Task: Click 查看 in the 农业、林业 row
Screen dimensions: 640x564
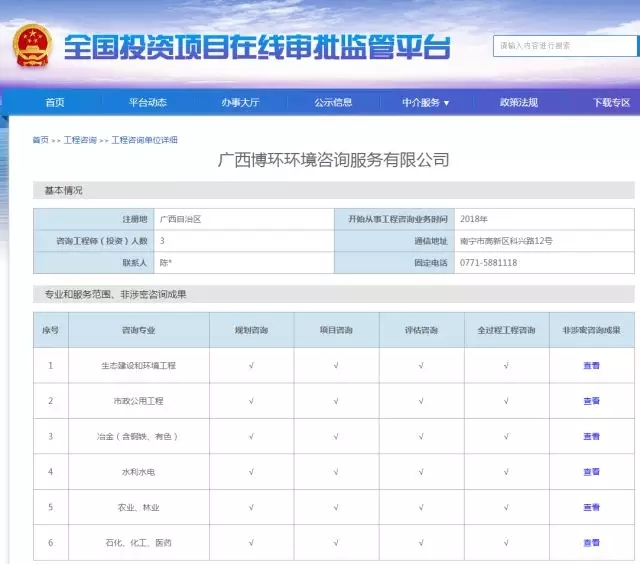Action: pos(591,508)
